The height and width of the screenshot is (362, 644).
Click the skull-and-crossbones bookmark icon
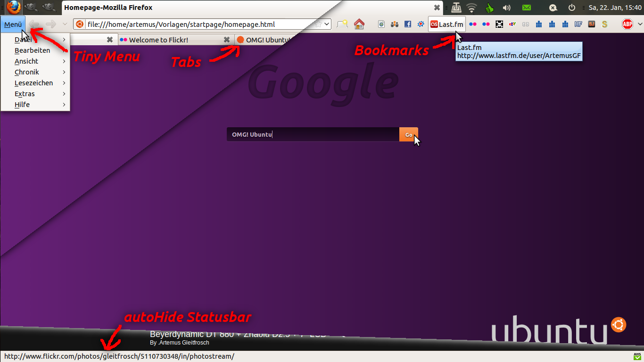point(499,24)
